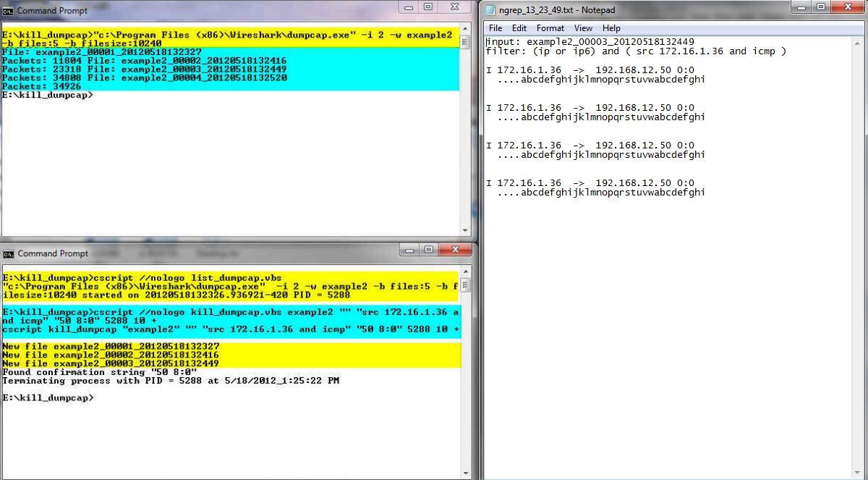Click the bottom Command Prompt scrollbar thumb
868x480 pixels.
(x=467, y=285)
